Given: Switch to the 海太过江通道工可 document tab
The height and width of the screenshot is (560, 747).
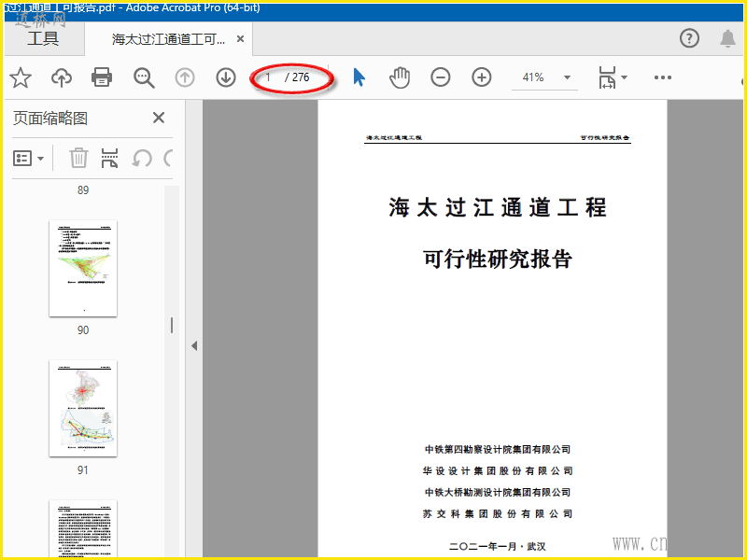Looking at the screenshot, I should (168, 39).
